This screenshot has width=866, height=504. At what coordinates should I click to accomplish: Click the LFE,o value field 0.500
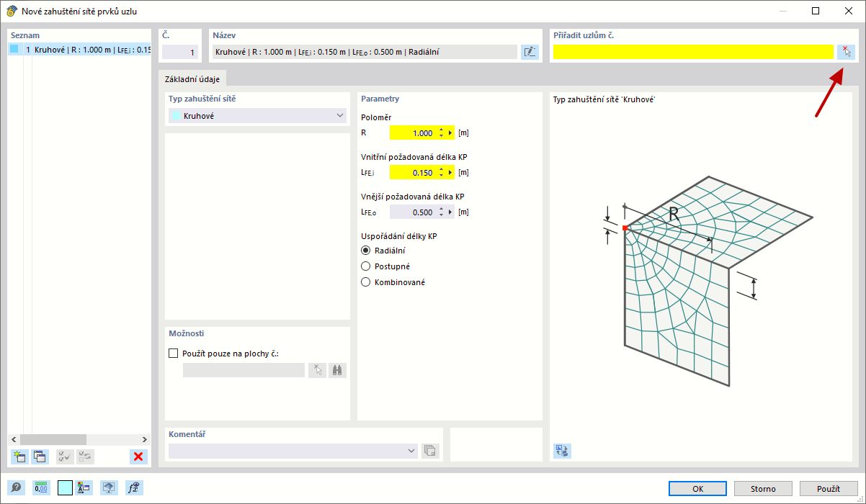tap(413, 212)
